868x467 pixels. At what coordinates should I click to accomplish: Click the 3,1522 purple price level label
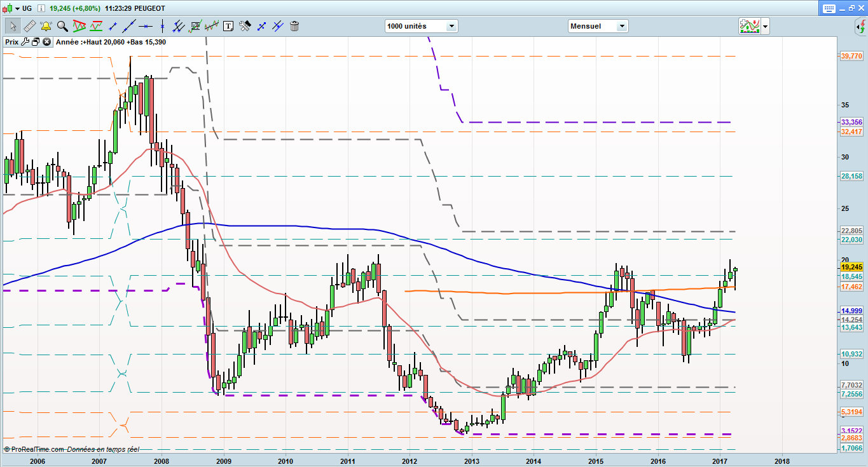[851, 431]
